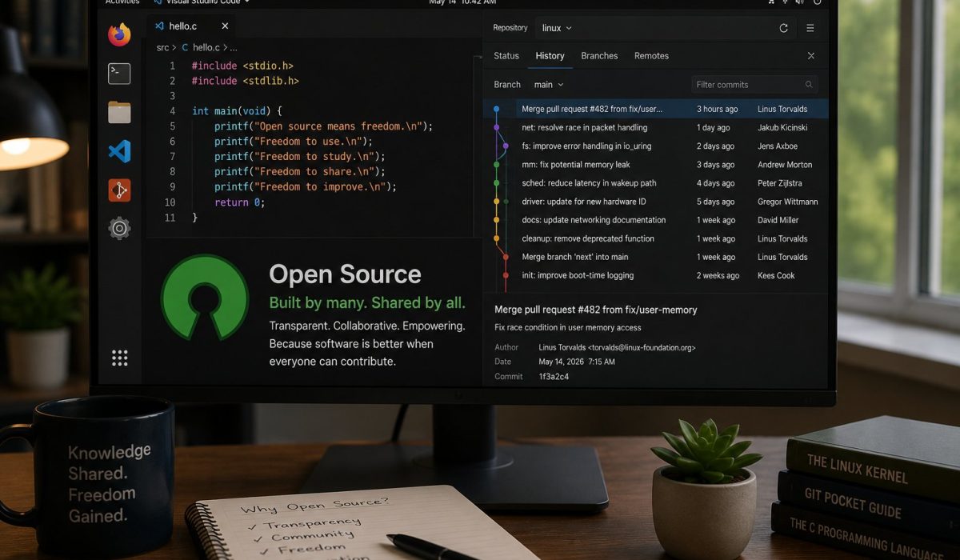Click author Andrew Morton in commit list
This screenshot has width=960, height=560.
[785, 165]
